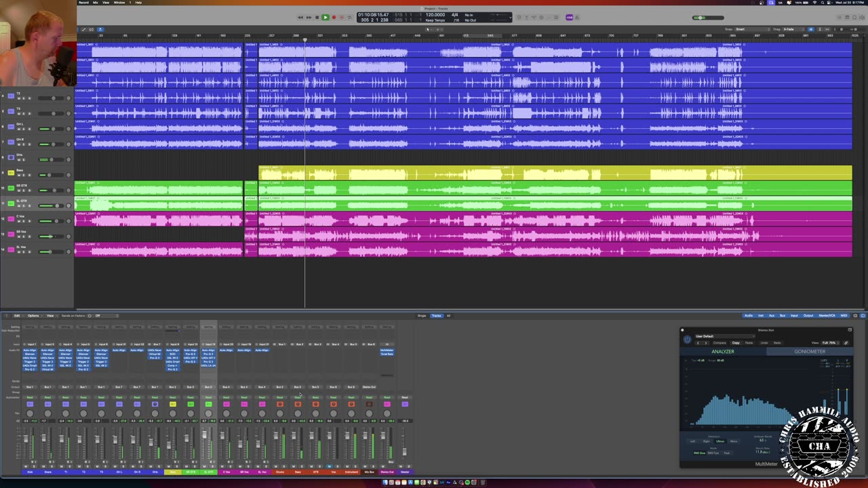Click the active Mute button on the Vox bus
Image resolution: width=868 pixels, height=488 pixels.
[x=329, y=466]
